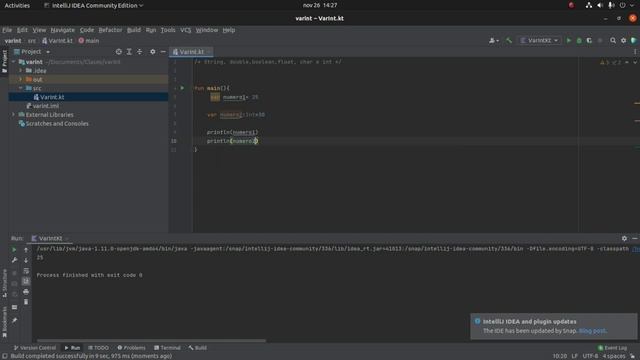Run the VarIntKt configuration with green play
Viewport: 640px width, 360px height.
569,40
